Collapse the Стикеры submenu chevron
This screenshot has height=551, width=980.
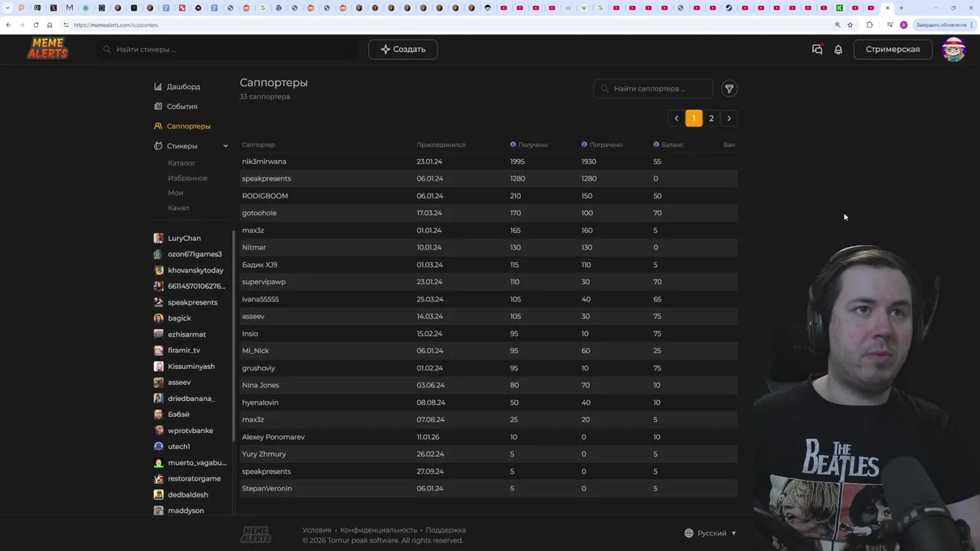225,146
